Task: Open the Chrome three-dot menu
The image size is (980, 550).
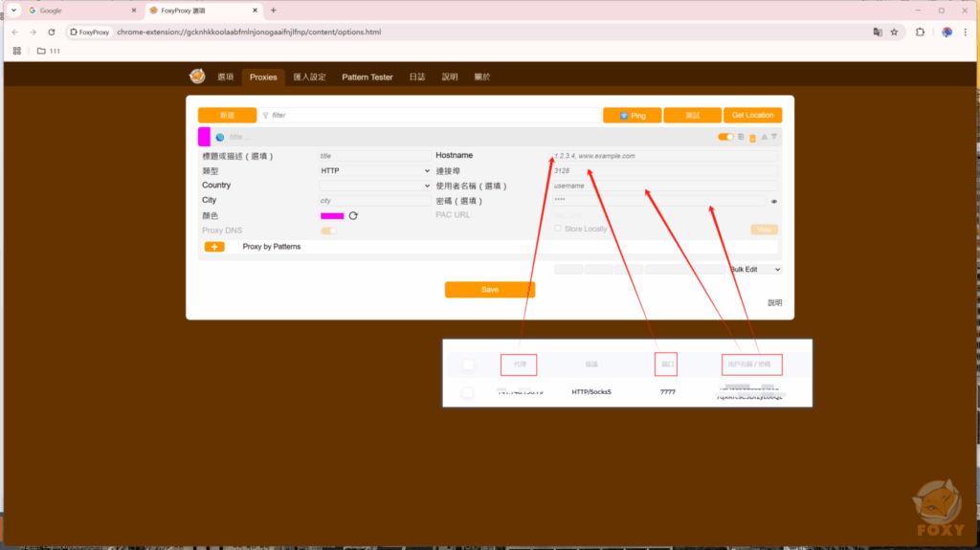Action: [965, 32]
